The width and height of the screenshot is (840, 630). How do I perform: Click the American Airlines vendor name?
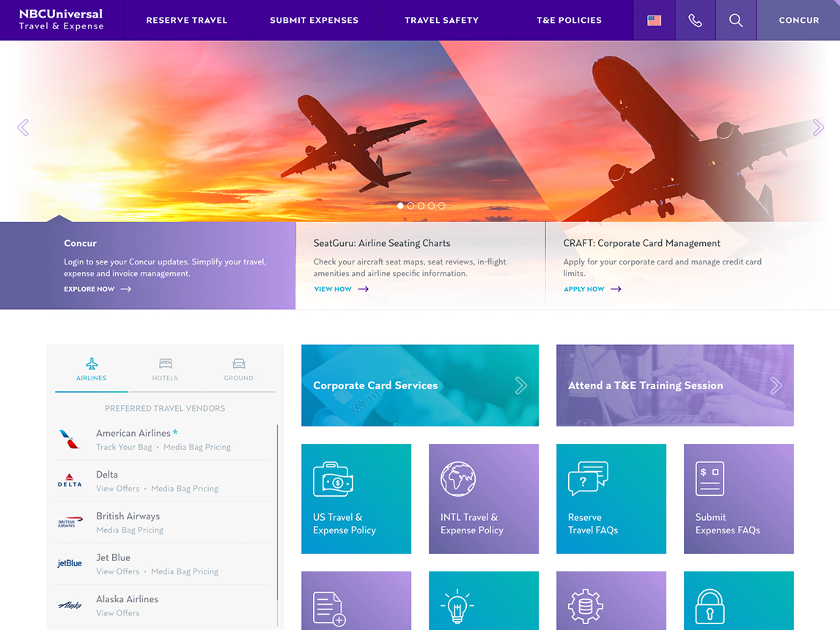click(133, 433)
